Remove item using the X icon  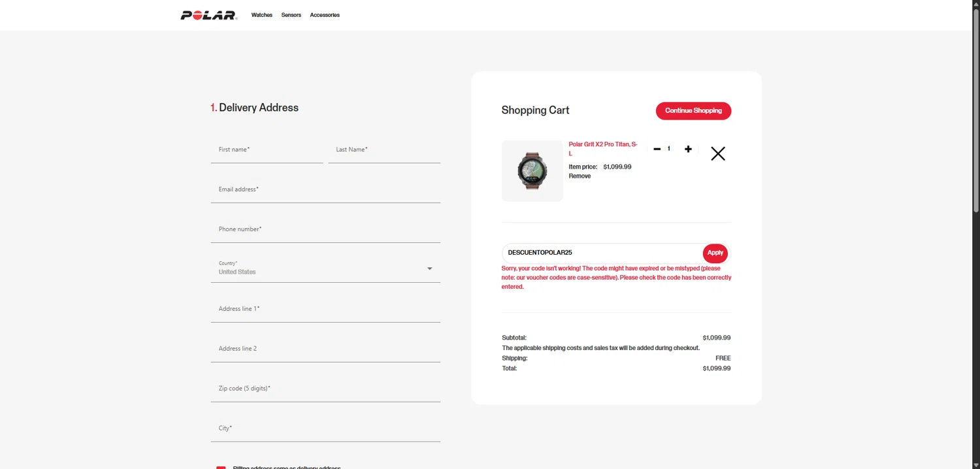click(x=718, y=154)
